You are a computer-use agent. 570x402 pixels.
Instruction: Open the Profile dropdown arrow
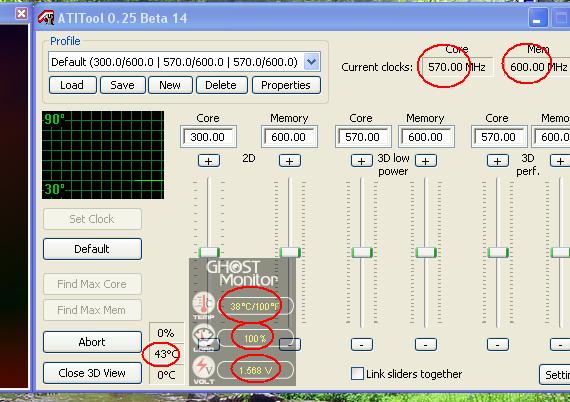[312, 62]
